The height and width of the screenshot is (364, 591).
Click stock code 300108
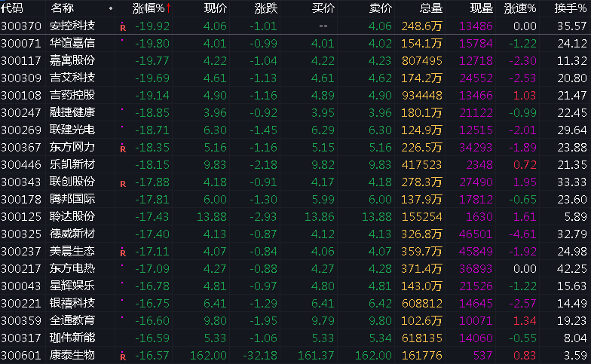21,95
